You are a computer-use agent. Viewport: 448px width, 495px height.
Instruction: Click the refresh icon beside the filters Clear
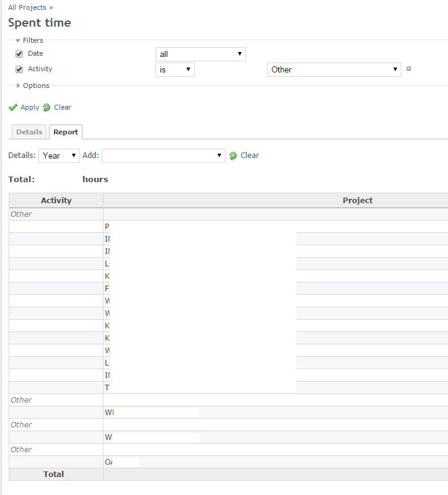tap(46, 107)
